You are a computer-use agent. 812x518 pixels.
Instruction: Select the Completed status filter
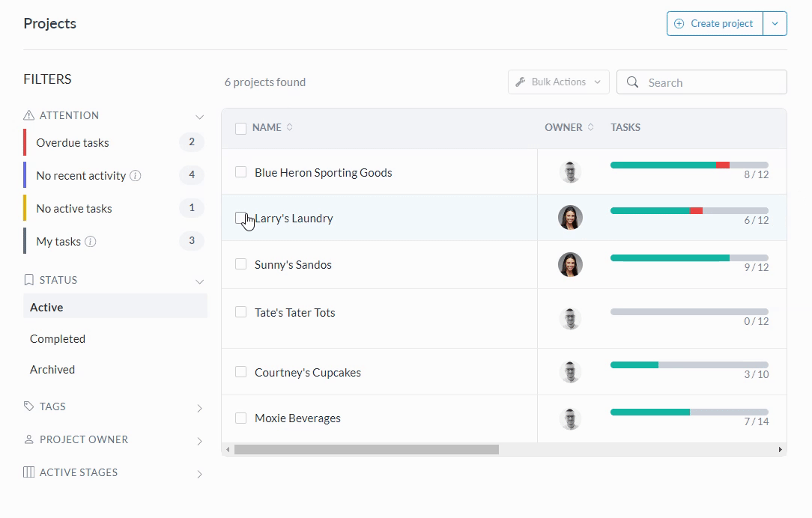point(58,339)
